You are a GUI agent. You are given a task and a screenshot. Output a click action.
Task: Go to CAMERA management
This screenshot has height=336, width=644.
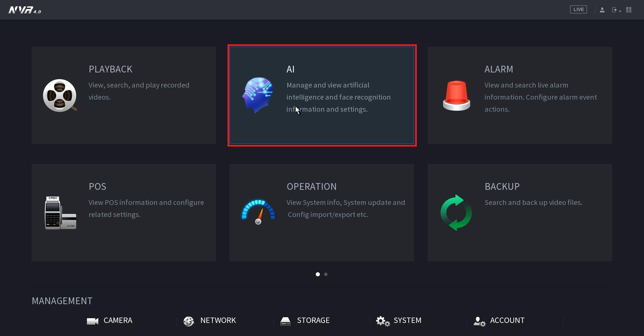(x=118, y=320)
